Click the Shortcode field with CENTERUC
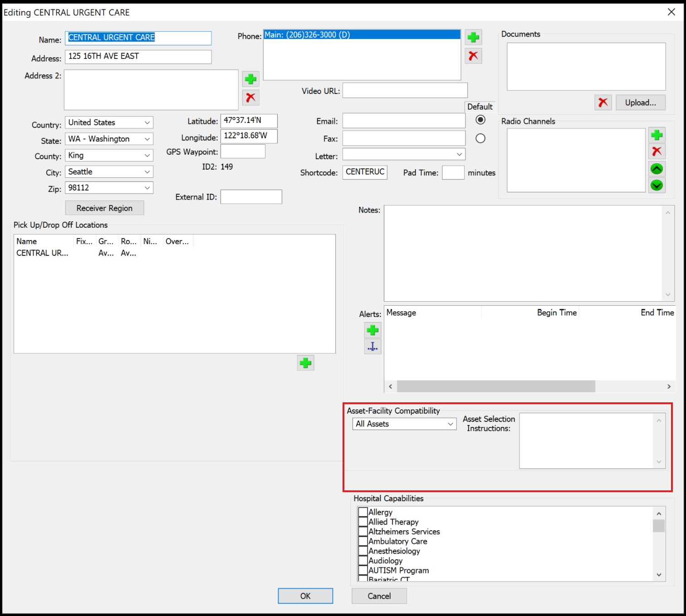This screenshot has height=616, width=686. 365,172
